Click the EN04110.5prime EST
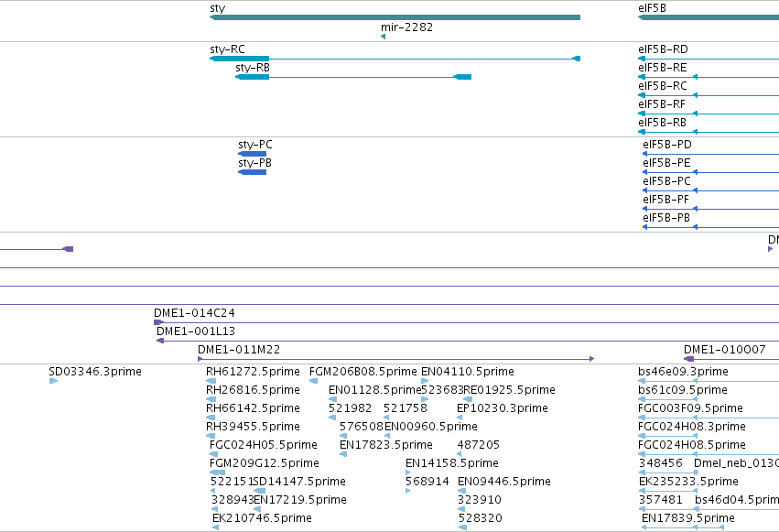The width and height of the screenshot is (779, 532). (x=425, y=381)
